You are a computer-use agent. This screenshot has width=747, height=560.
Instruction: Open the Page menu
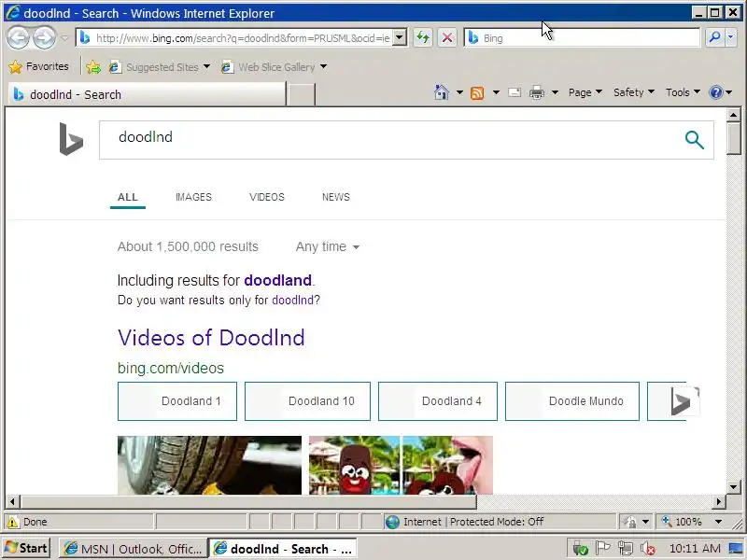click(x=585, y=92)
